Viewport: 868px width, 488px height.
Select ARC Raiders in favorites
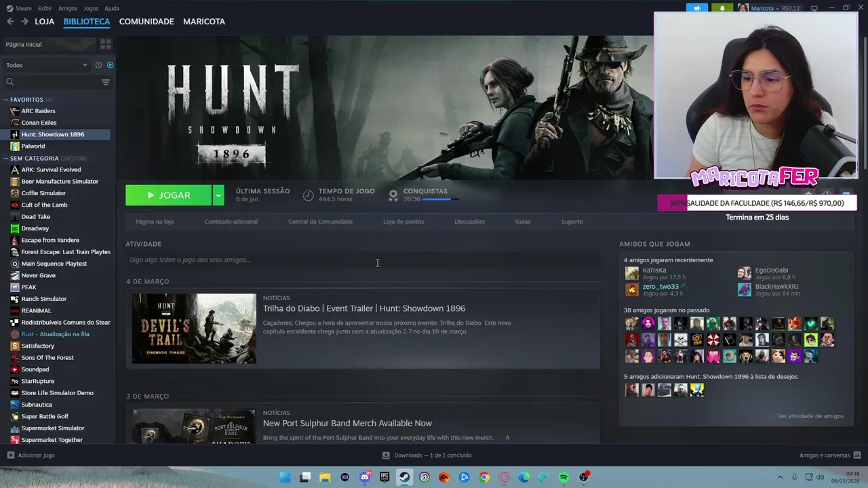pyautogui.click(x=56, y=111)
